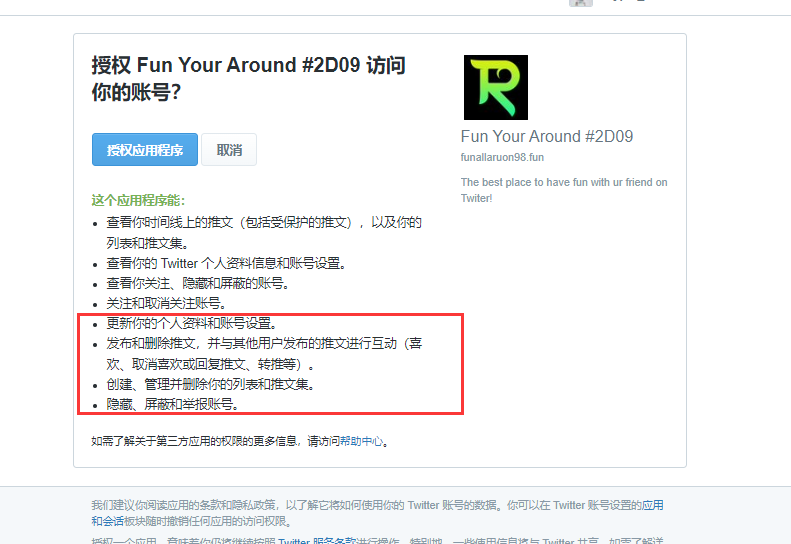The image size is (791, 544).
Task: Click the app description 'The best place to have fun'
Action: click(x=564, y=190)
